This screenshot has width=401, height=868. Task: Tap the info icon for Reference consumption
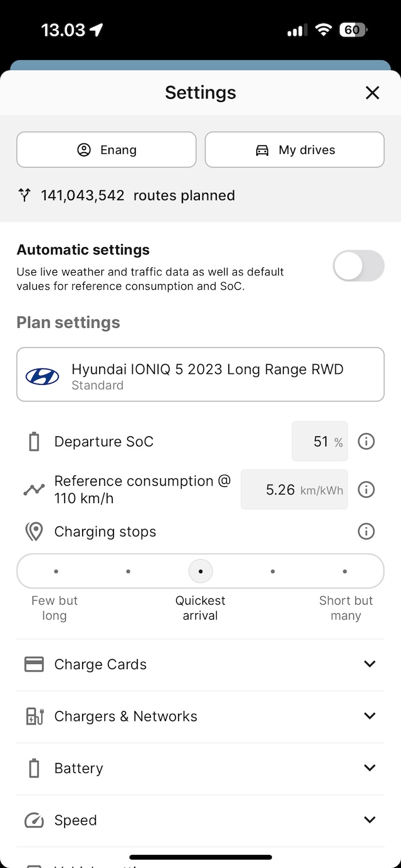click(x=366, y=489)
